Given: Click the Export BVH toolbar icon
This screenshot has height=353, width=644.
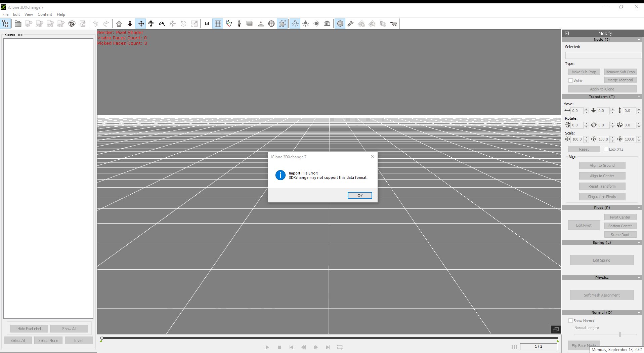Looking at the screenshot, I should coord(50,24).
